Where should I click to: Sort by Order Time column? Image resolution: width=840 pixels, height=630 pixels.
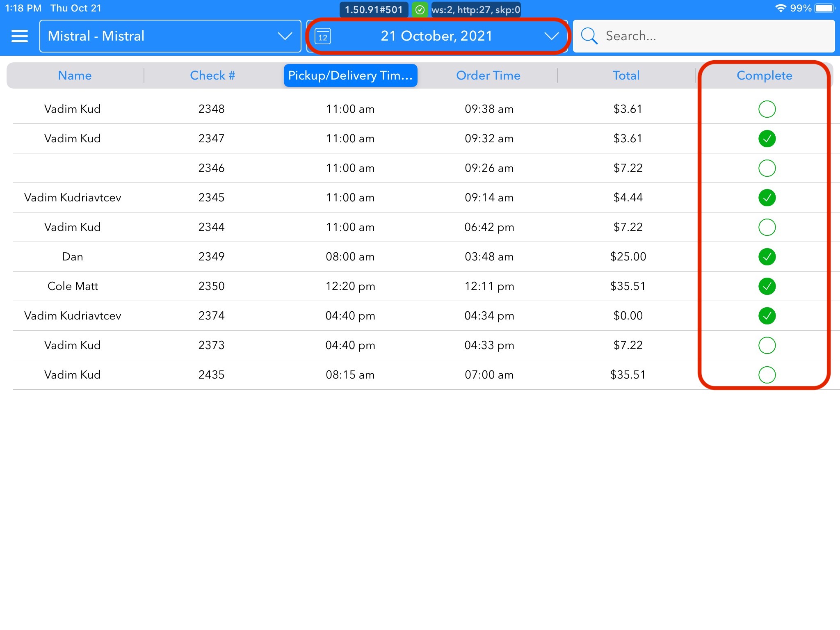488,75
